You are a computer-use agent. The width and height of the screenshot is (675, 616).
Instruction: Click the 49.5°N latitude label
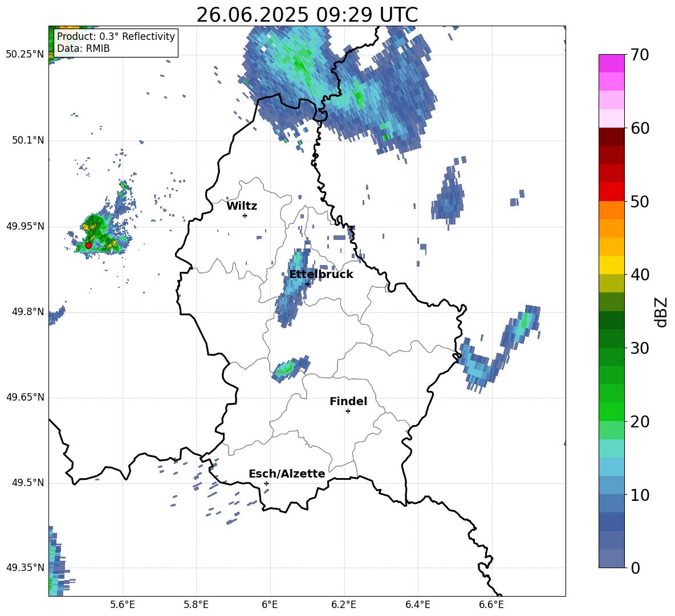click(x=28, y=483)
